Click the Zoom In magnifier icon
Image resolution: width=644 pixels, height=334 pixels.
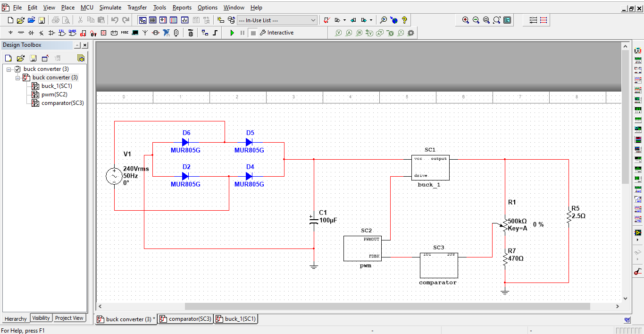click(466, 20)
